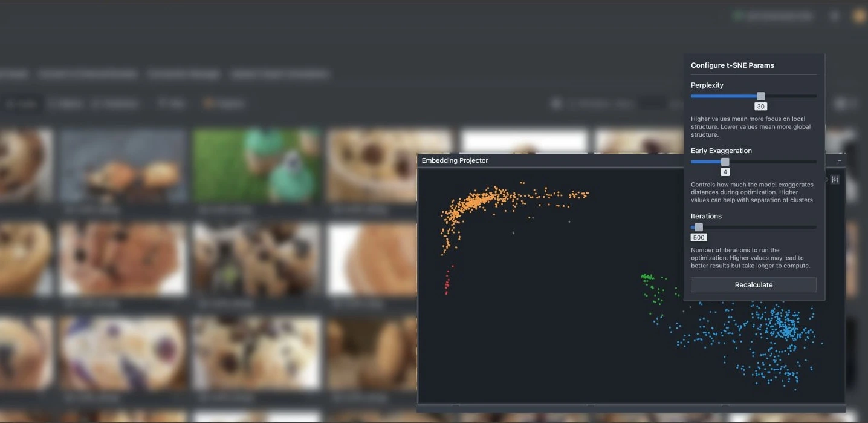Open t-SNE settings icon in Embedding Projector
The height and width of the screenshot is (423, 868).
point(835,180)
